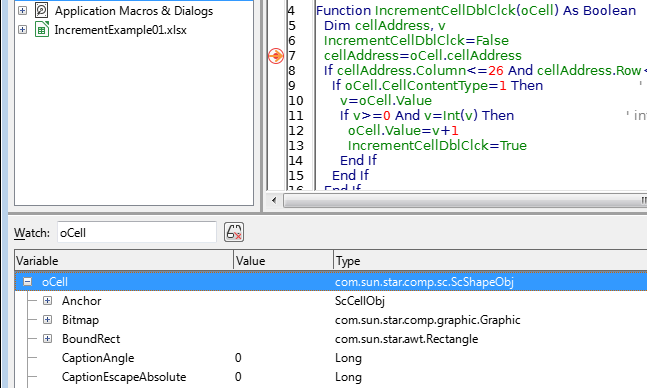Select the Anchor row
The height and width of the screenshot is (388, 647).
pyautogui.click(x=331, y=301)
